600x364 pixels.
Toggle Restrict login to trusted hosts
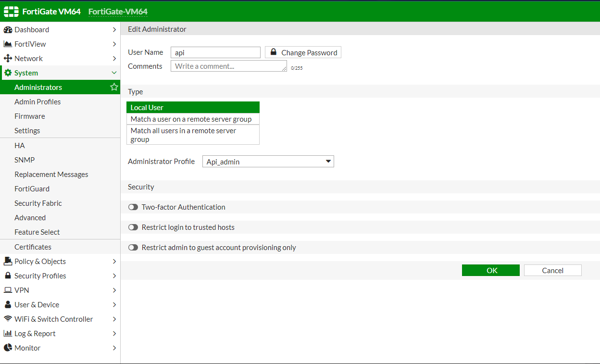(133, 227)
